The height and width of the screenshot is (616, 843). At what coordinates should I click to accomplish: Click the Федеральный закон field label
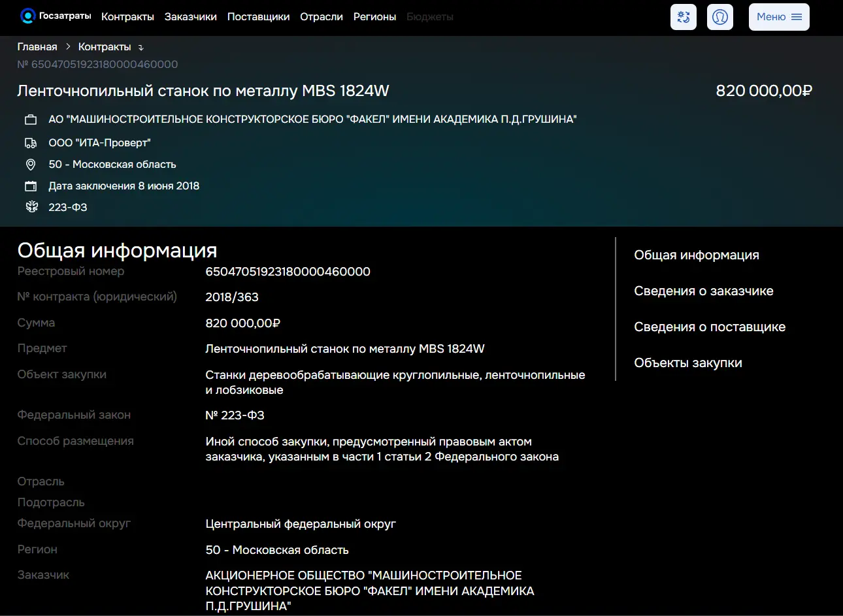point(74,415)
